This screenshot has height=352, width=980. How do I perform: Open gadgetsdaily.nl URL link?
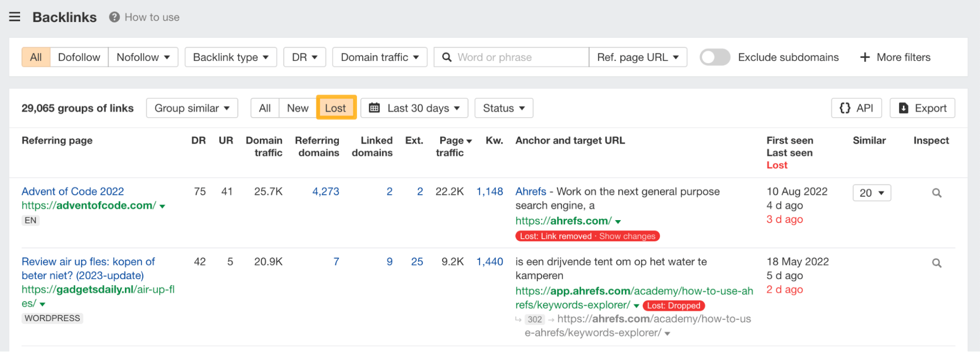(98, 297)
